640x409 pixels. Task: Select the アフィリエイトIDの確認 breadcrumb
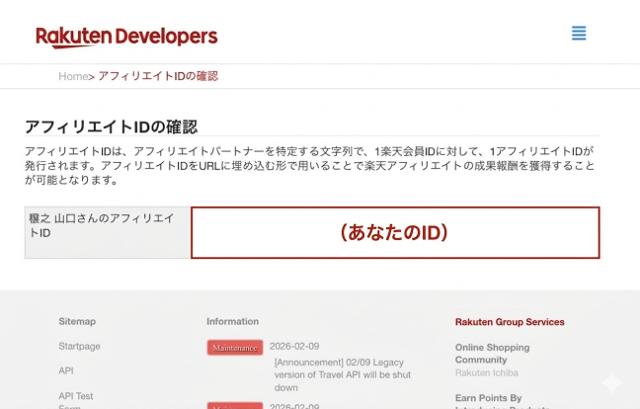[158, 76]
